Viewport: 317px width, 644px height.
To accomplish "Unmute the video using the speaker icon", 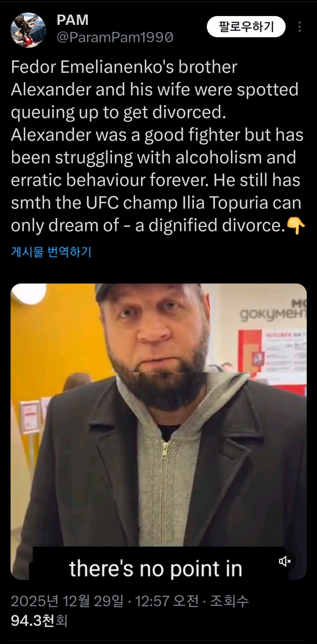I will point(285,561).
